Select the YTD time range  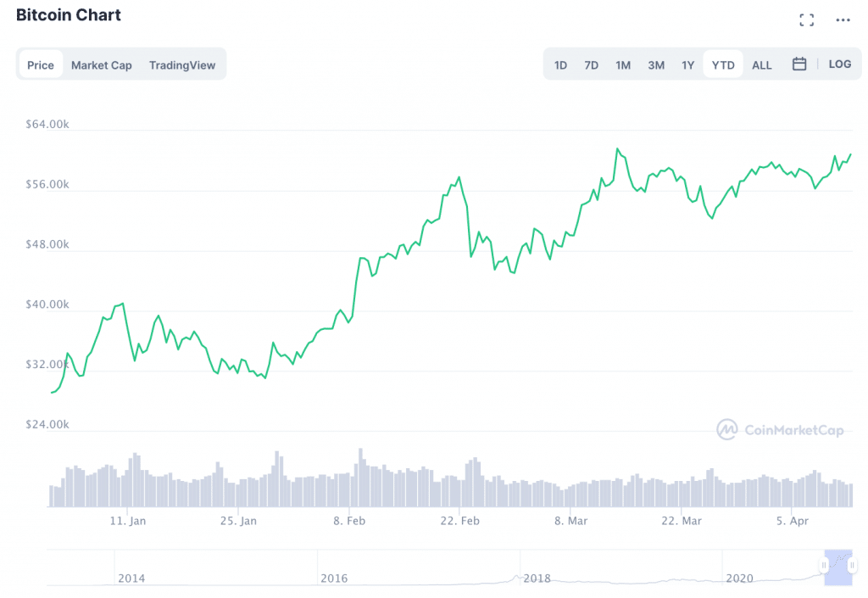click(x=723, y=65)
